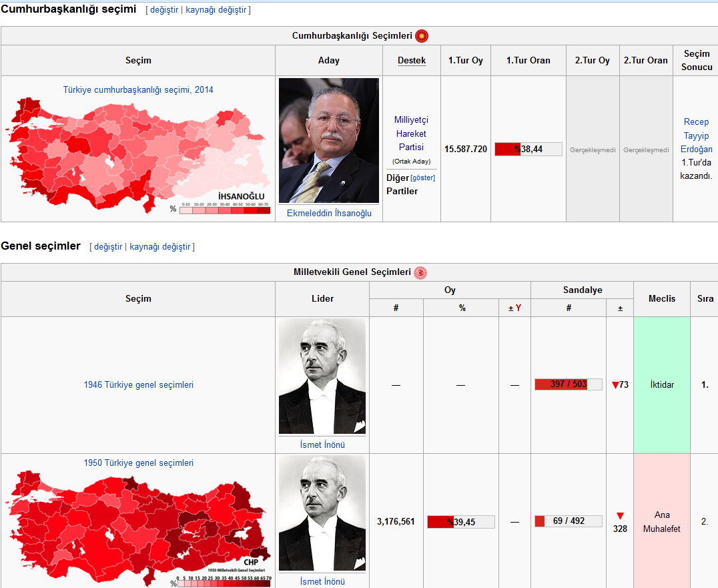The image size is (718, 588).
Task: Open 1946 Türkiye genel seçimleri link
Action: pos(138,385)
